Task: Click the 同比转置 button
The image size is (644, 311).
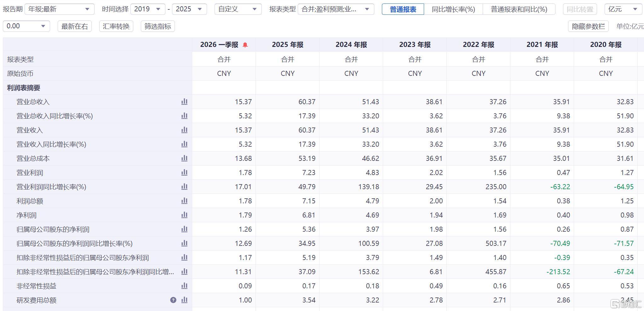Action: [x=580, y=9]
